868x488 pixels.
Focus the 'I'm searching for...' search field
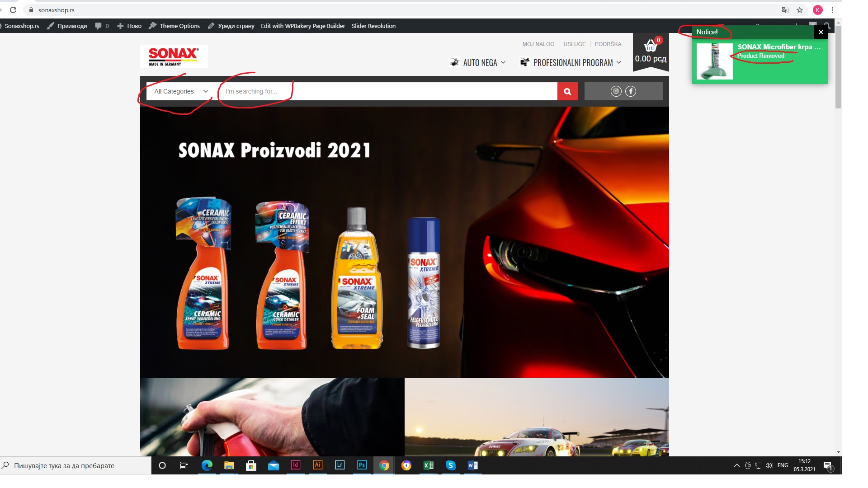(388, 91)
